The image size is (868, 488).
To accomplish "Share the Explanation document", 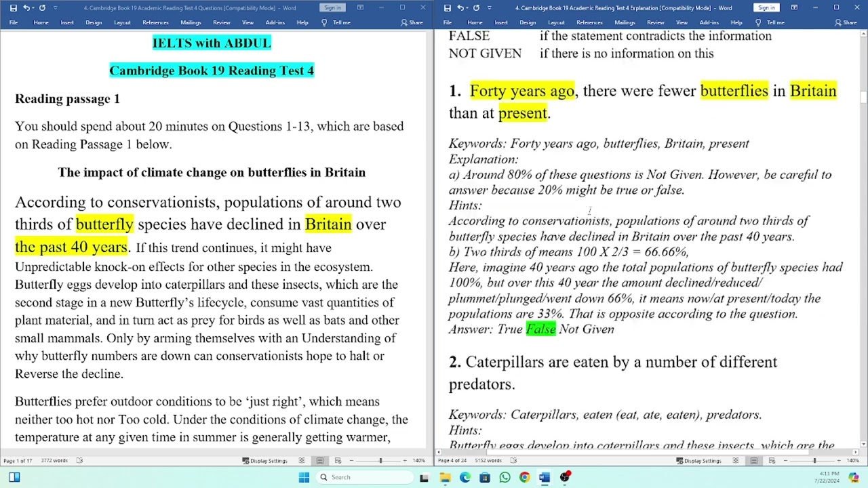I will click(846, 22).
